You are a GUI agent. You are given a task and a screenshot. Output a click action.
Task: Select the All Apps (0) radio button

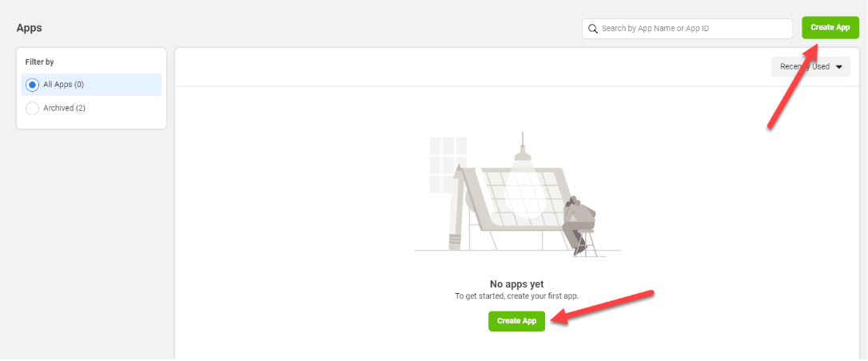coord(32,85)
